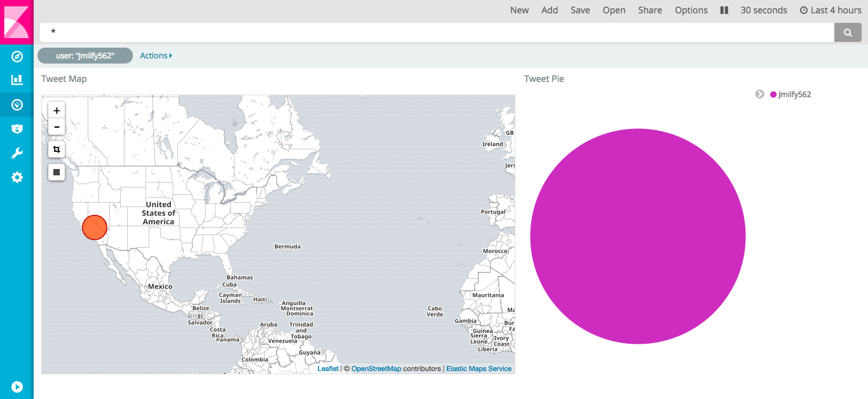Open the OpenStreetMap attribution link
The height and width of the screenshot is (399, 868).
click(376, 369)
